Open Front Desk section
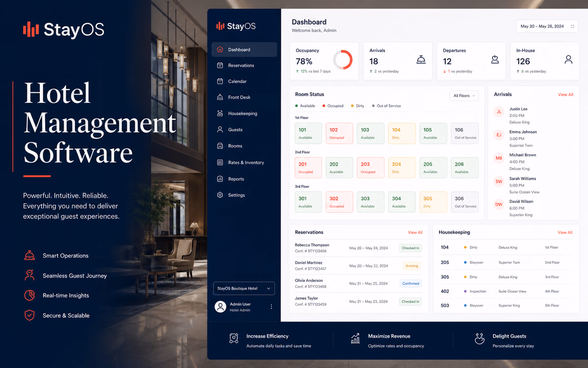588x368 pixels. (244, 97)
